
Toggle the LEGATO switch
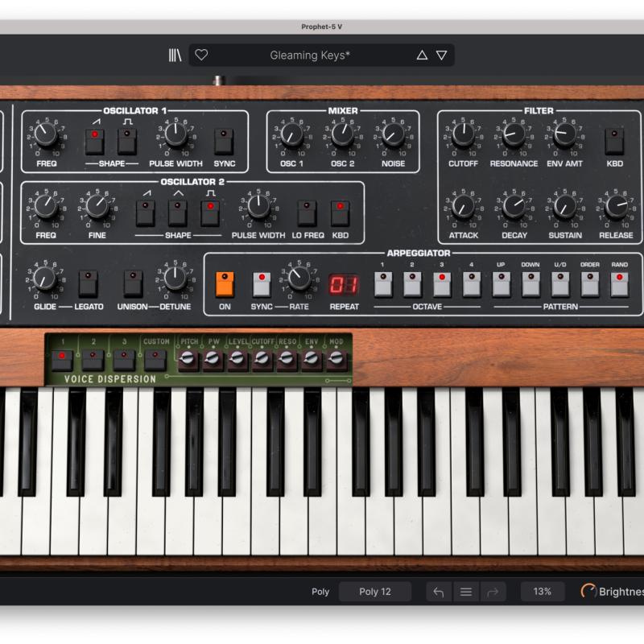(x=89, y=283)
